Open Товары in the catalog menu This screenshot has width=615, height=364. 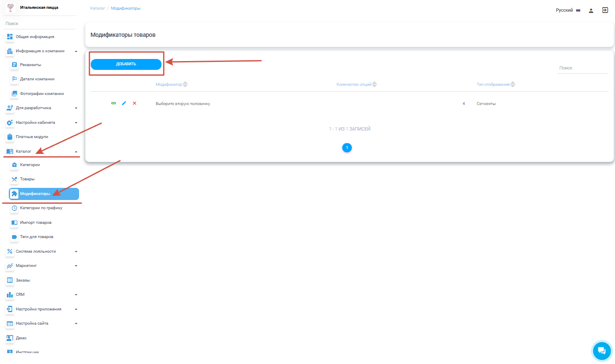[x=27, y=179]
